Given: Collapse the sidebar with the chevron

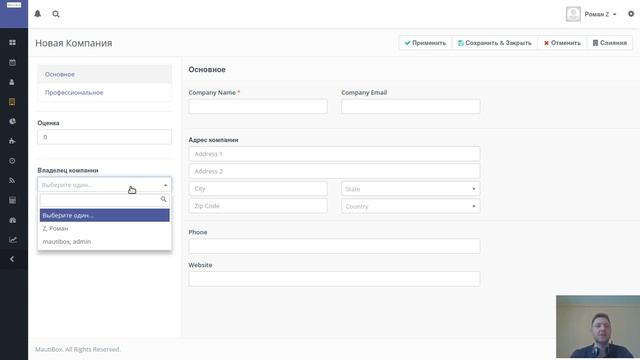Looking at the screenshot, I should click(12, 259).
